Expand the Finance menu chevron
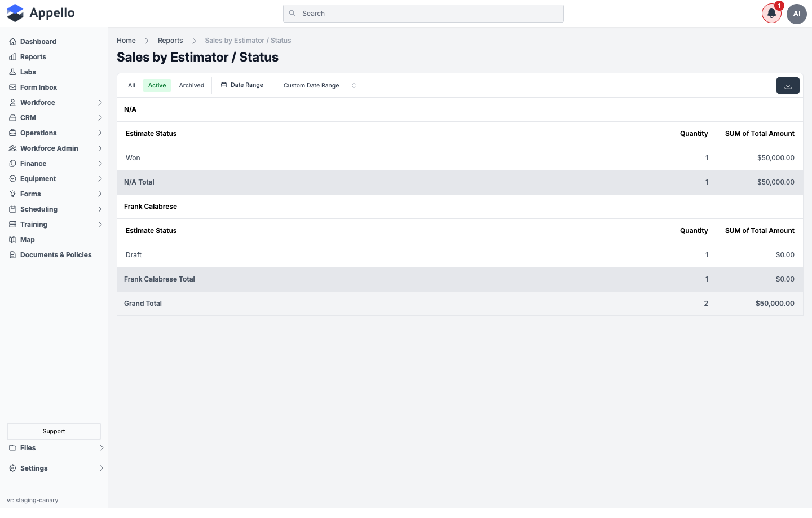The image size is (812, 518). 100,164
